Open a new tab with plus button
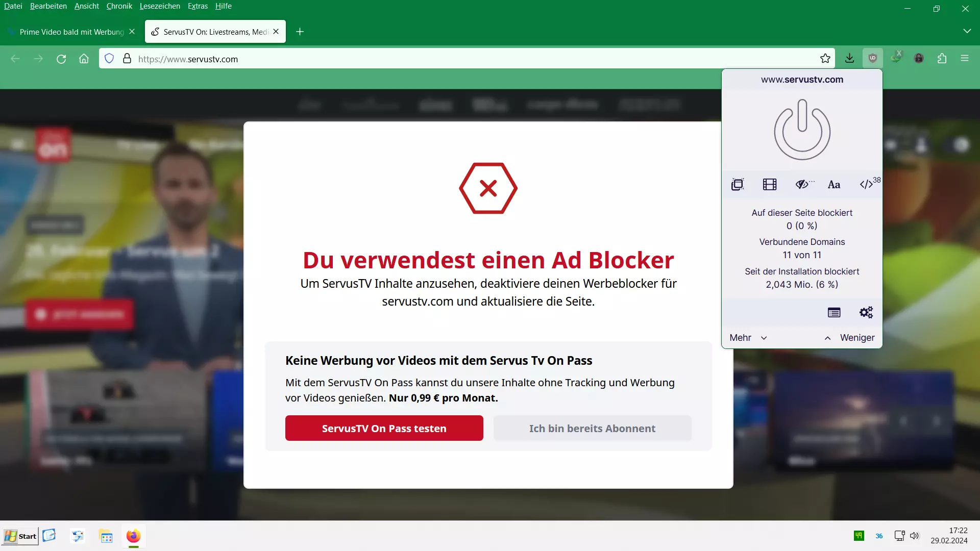 click(300, 32)
